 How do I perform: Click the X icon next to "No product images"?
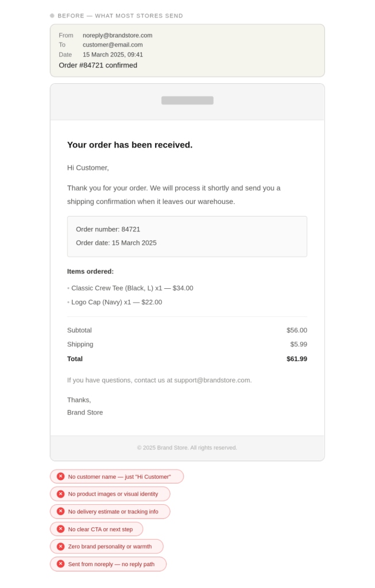[x=61, y=494]
